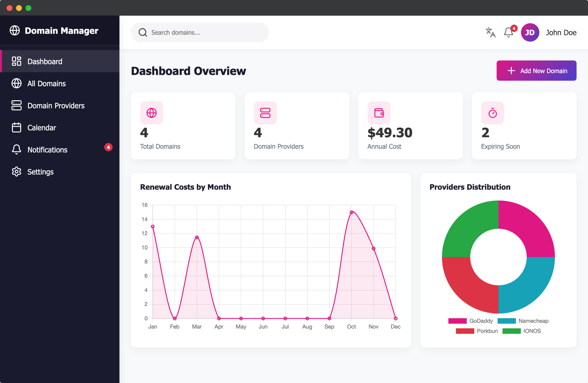Image resolution: width=588 pixels, height=383 pixels.
Task: Click the Annual Cost wallet icon
Action: (379, 113)
